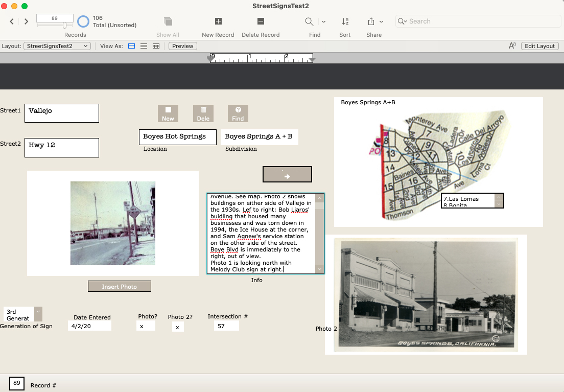Image resolution: width=564 pixels, height=392 pixels.
Task: Click the Show All toolbar icon
Action: coord(168,21)
